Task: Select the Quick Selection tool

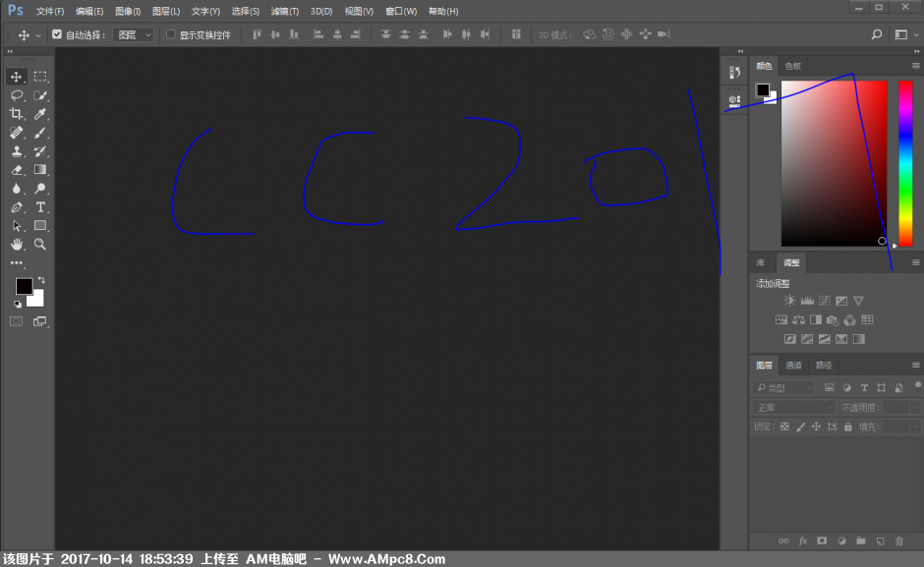Action: [x=40, y=95]
